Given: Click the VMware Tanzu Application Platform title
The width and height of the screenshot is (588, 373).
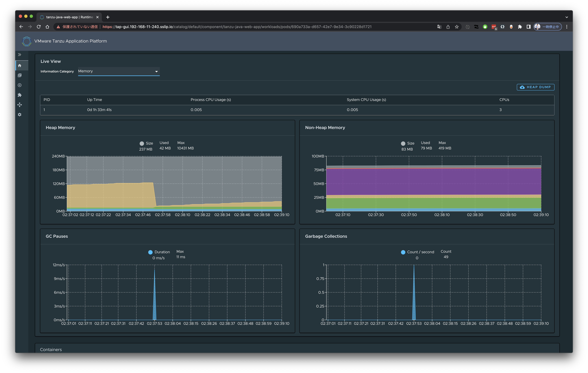Looking at the screenshot, I should pyautogui.click(x=71, y=41).
